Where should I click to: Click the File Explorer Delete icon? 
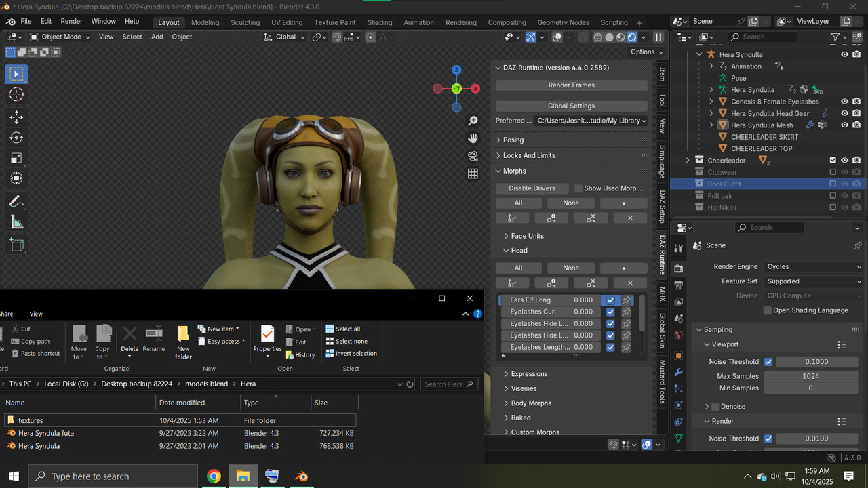tap(130, 334)
